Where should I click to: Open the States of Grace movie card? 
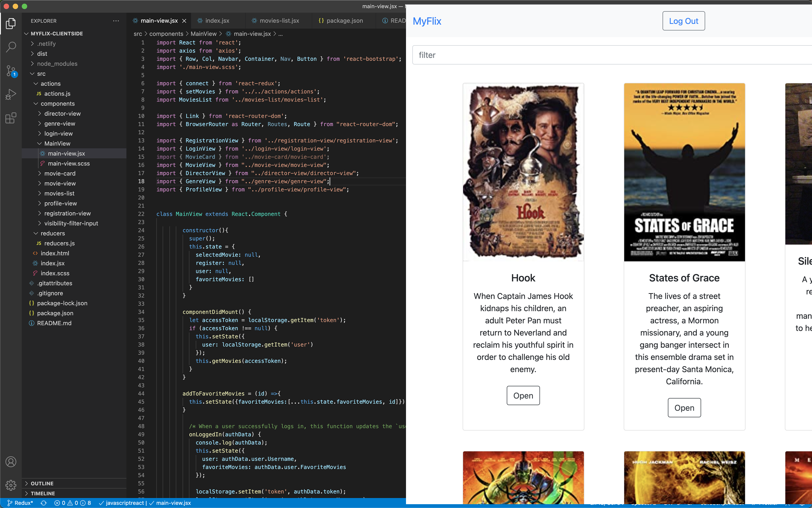pos(684,407)
